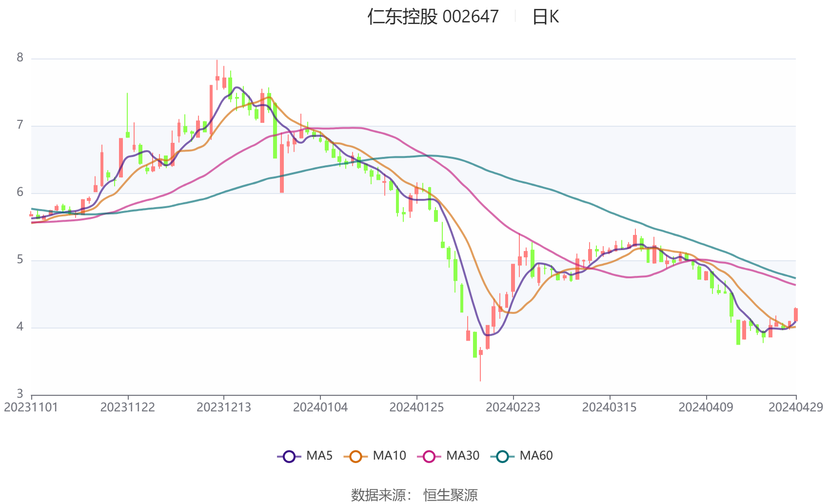Click x-axis date label 20240125
The width and height of the screenshot is (829, 504).
click(416, 407)
